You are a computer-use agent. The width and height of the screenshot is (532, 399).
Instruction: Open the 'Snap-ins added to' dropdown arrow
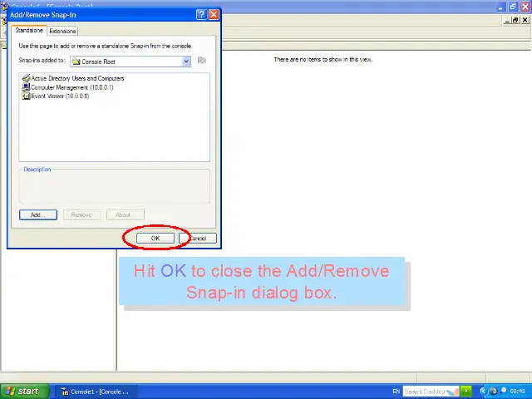tap(186, 61)
